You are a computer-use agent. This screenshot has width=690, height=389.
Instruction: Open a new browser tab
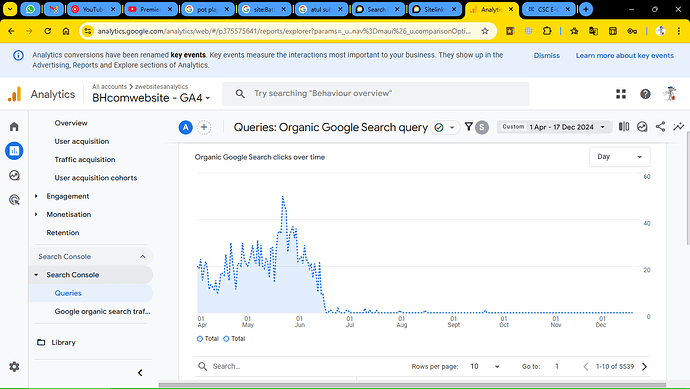(x=585, y=9)
